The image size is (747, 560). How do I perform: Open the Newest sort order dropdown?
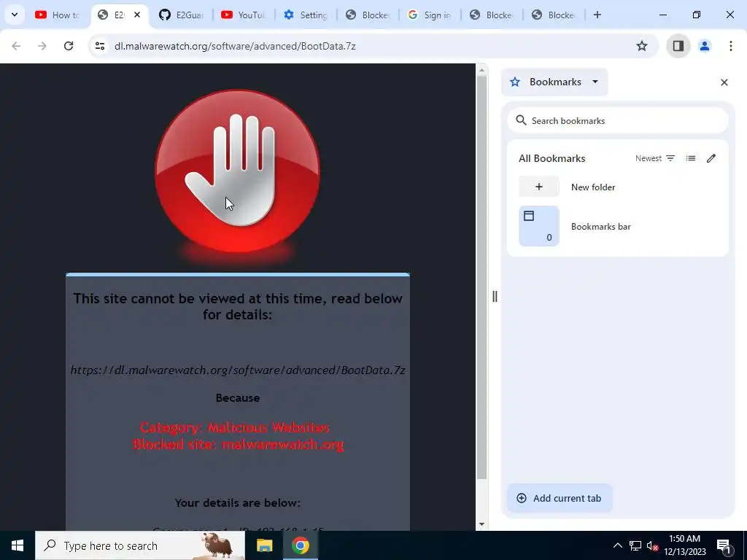tap(655, 158)
